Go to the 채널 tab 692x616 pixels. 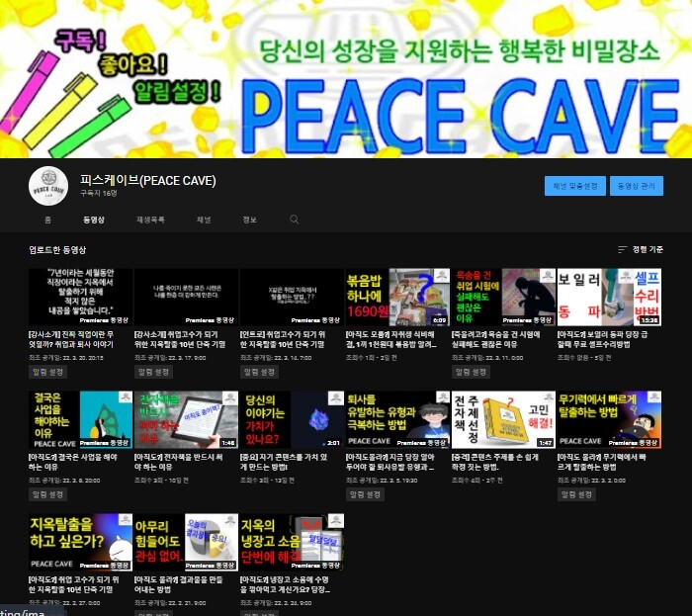(204, 220)
